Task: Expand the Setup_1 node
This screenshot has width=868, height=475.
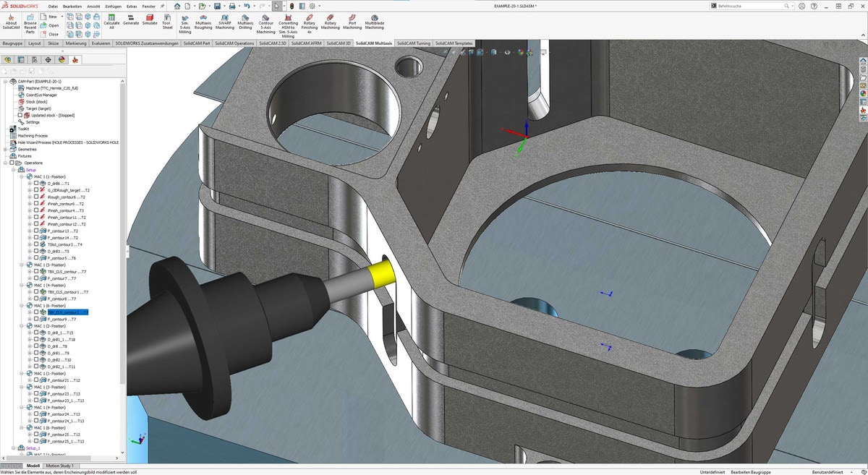Action: [x=12, y=448]
